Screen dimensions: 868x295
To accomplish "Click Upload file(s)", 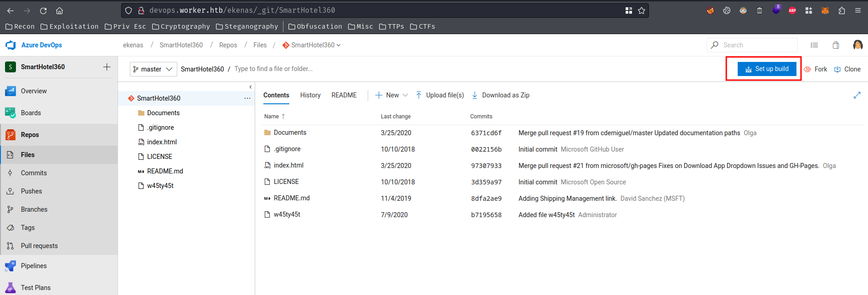I will (440, 95).
